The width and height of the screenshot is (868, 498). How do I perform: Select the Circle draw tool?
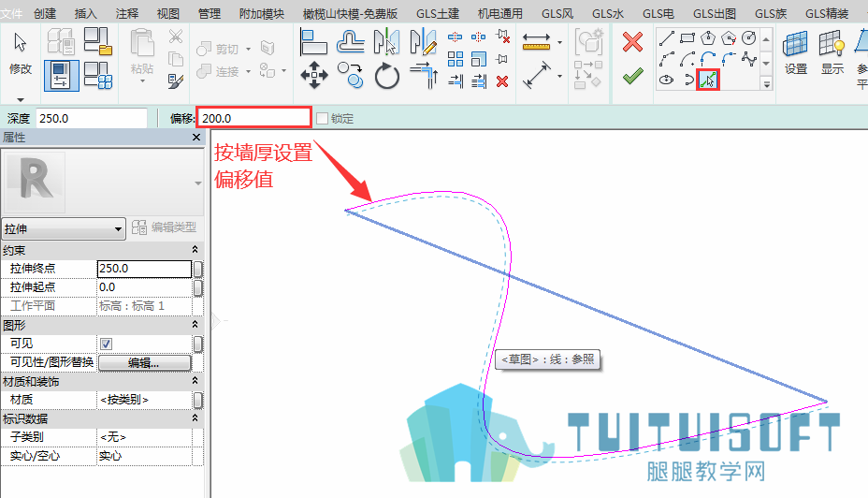click(748, 38)
